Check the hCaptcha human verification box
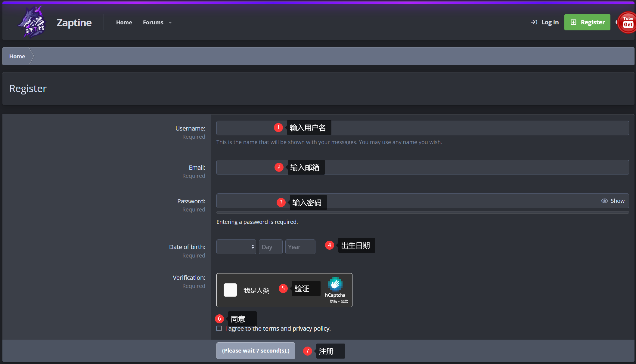Screen dimensions: 636x364 (230, 290)
